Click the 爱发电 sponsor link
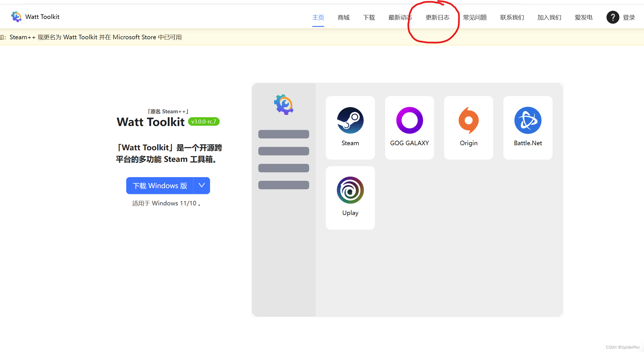Screen dimensions: 644x352 pyautogui.click(x=583, y=17)
